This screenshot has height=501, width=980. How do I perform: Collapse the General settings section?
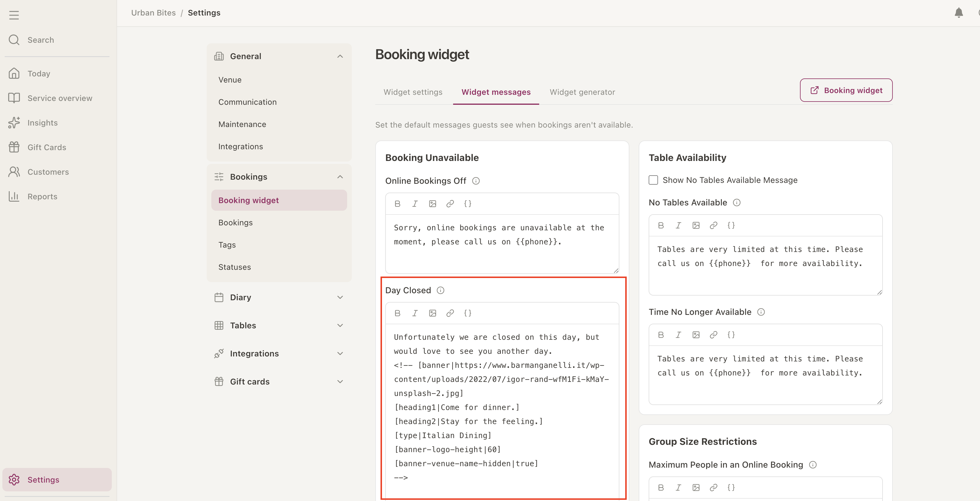[340, 56]
